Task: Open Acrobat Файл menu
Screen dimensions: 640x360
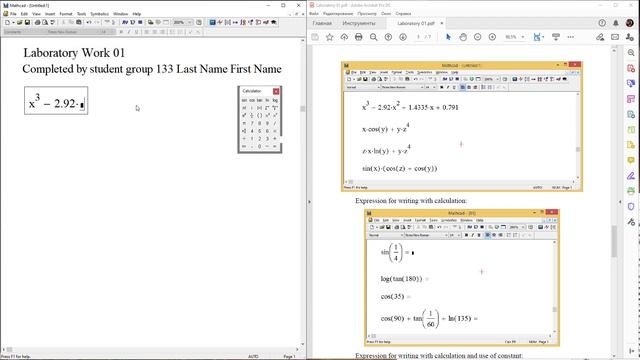Action: 313,13
